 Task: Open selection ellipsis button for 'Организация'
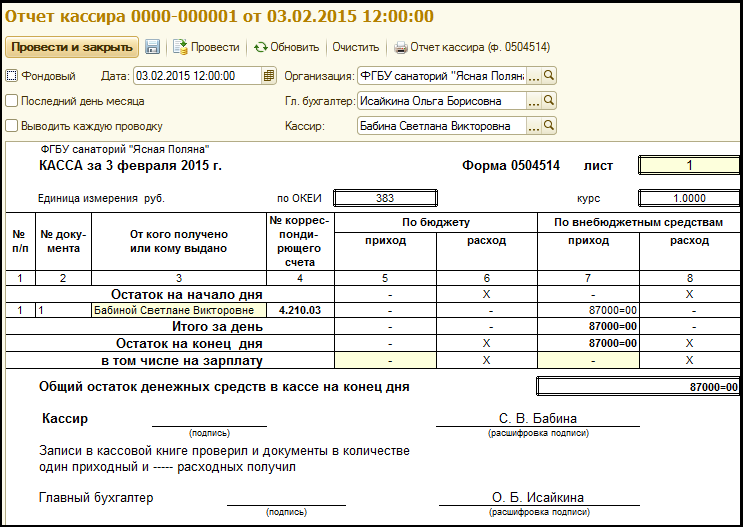(x=534, y=76)
